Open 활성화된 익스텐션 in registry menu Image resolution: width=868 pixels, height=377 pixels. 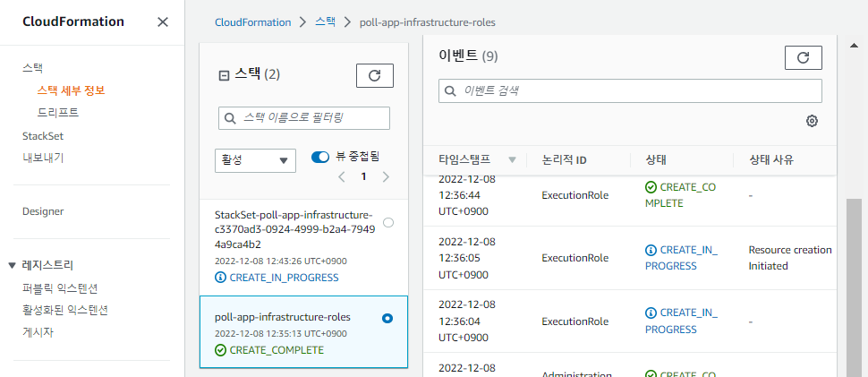(64, 310)
